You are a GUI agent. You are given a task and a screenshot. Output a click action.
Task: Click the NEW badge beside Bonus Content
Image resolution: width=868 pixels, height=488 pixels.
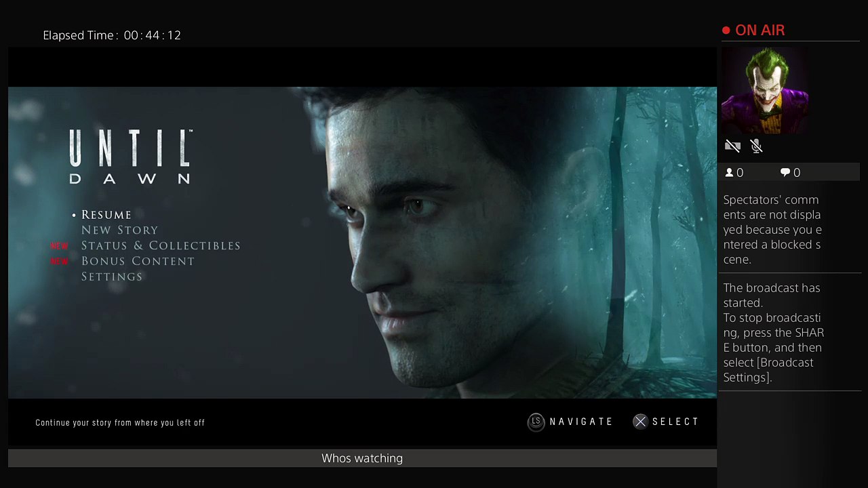pyautogui.click(x=59, y=262)
